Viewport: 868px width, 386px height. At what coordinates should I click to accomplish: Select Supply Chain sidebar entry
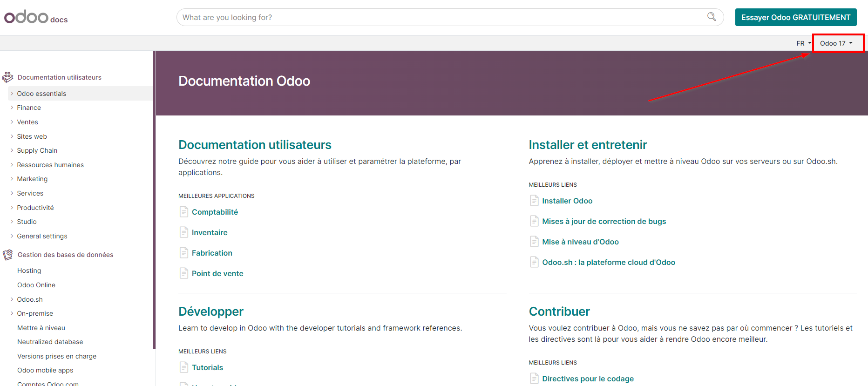tap(37, 150)
